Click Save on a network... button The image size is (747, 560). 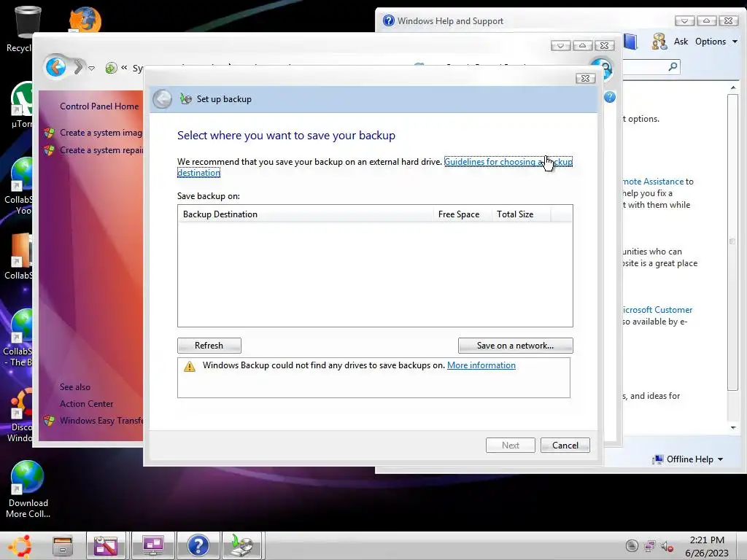tap(516, 346)
